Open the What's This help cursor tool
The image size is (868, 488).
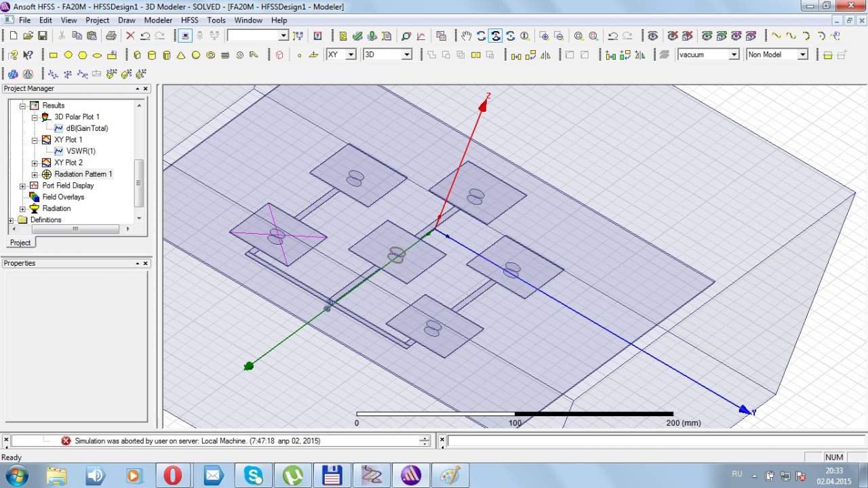coord(28,55)
